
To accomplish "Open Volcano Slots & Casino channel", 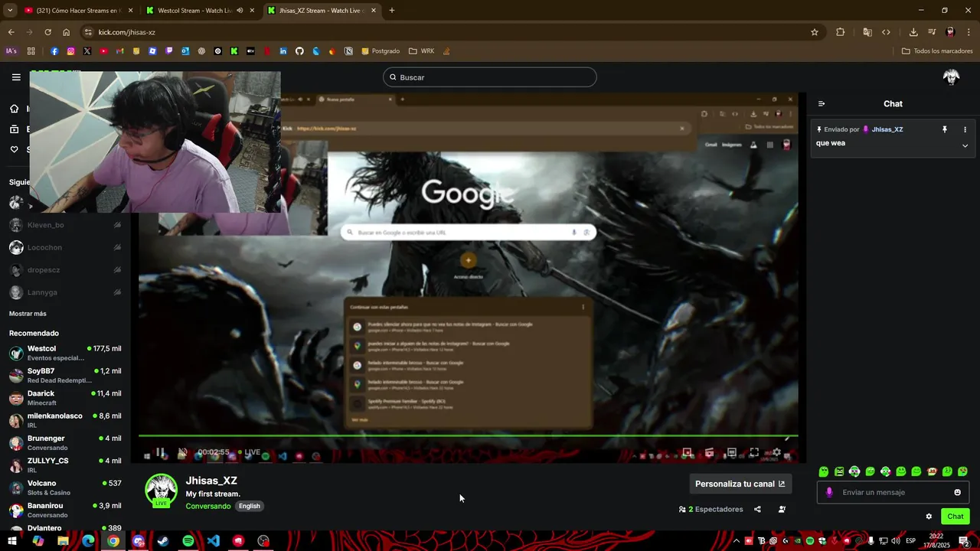I will [65, 487].
